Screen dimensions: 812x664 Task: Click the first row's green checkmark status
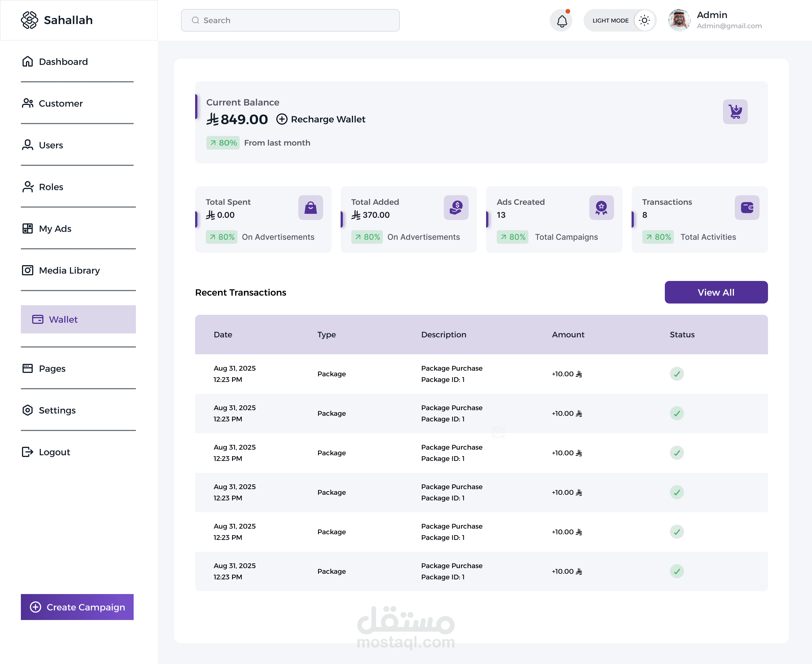pos(676,374)
